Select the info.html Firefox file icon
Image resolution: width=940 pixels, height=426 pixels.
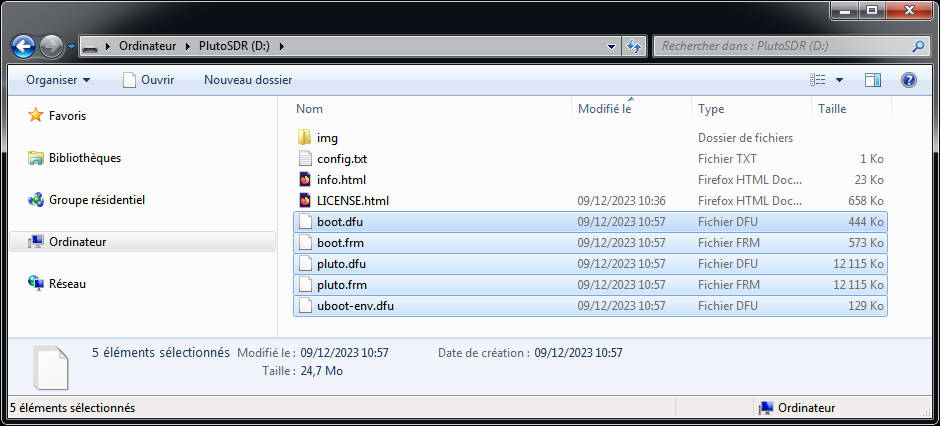(x=306, y=180)
